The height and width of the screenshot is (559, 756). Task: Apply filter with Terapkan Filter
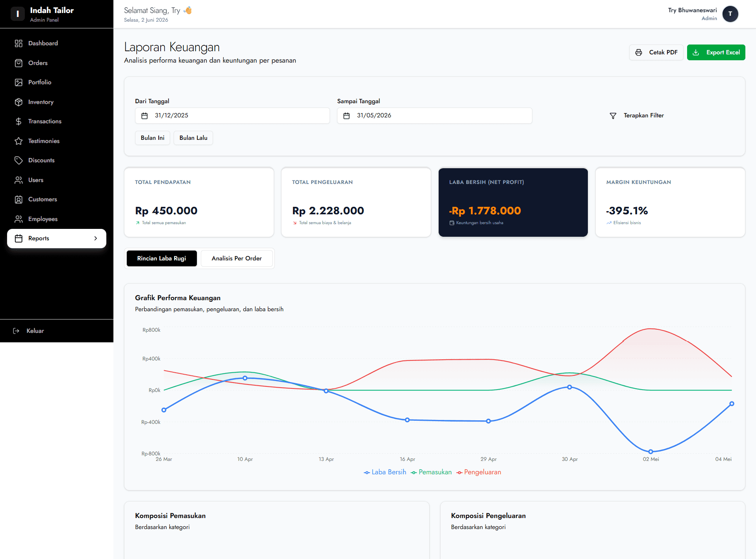pos(637,115)
